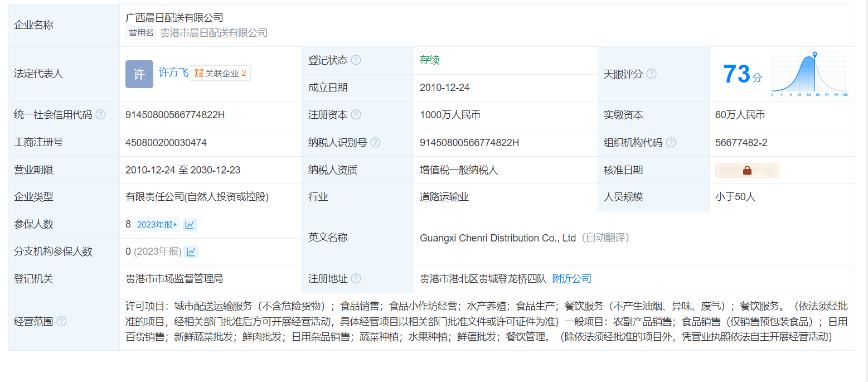Click help icon beside 统一社会信用代码
The width and height of the screenshot is (868, 382).
pos(100,114)
